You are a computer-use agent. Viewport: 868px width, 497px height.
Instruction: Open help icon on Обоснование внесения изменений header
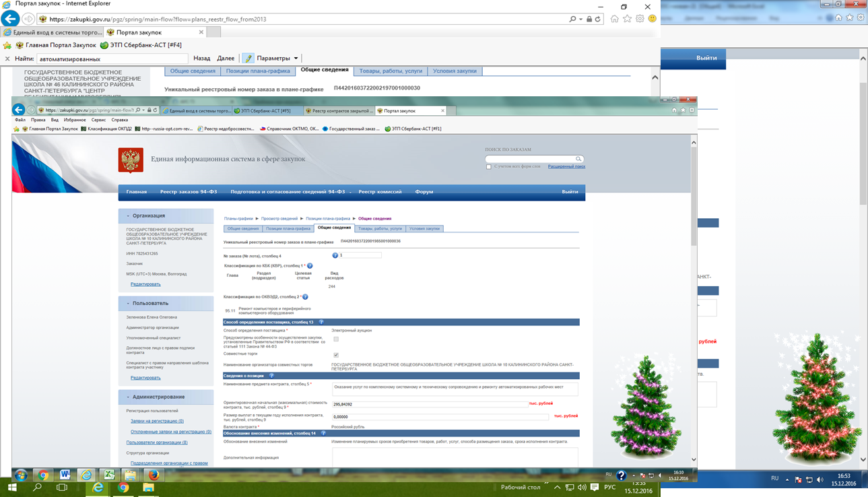tap(324, 433)
